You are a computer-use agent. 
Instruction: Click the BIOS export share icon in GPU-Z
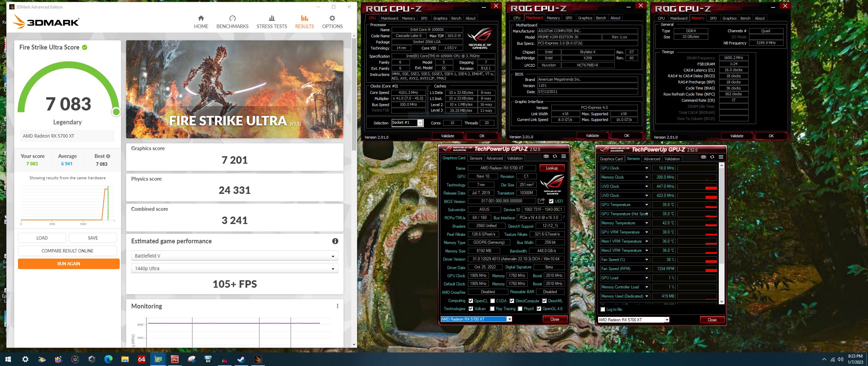pos(541,201)
